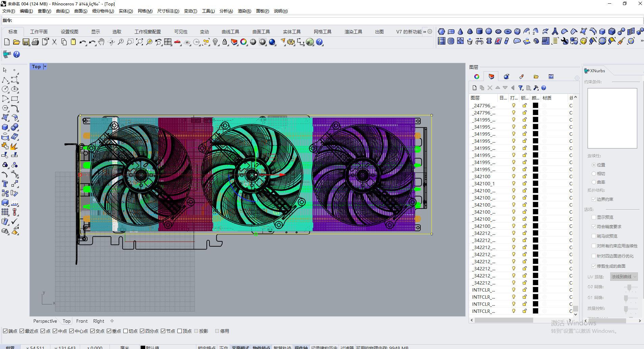644x349 pixels.
Task: Disable the 端点 object snap checkbox
Action: [5, 331]
